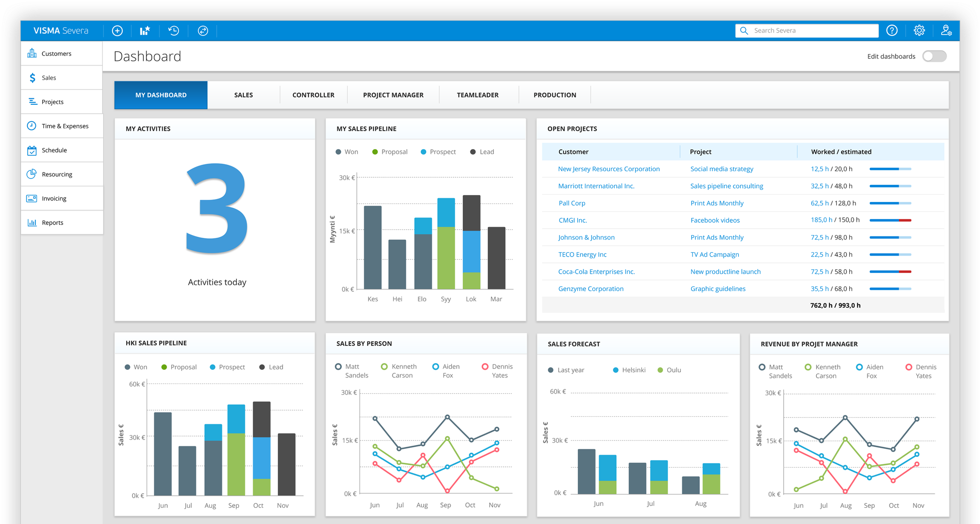Open Invoicing from the sidebar
This screenshot has height=524, width=980.
(x=54, y=199)
